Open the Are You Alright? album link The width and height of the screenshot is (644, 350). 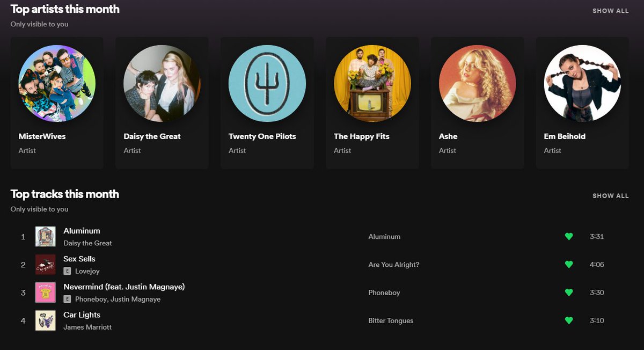click(x=394, y=265)
